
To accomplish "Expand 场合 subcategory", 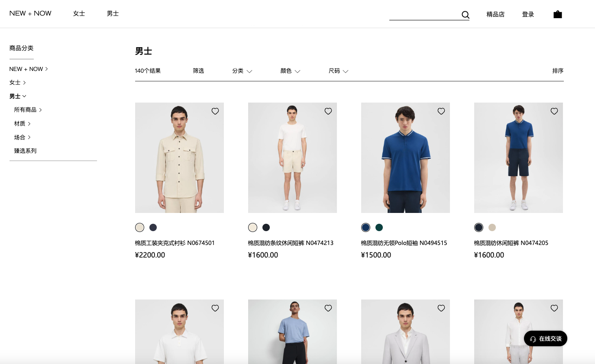I will pyautogui.click(x=22, y=137).
